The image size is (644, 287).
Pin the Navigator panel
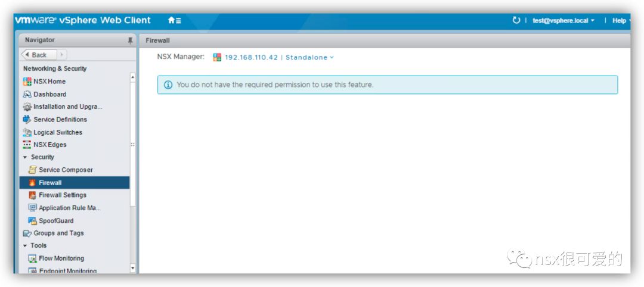(130, 40)
